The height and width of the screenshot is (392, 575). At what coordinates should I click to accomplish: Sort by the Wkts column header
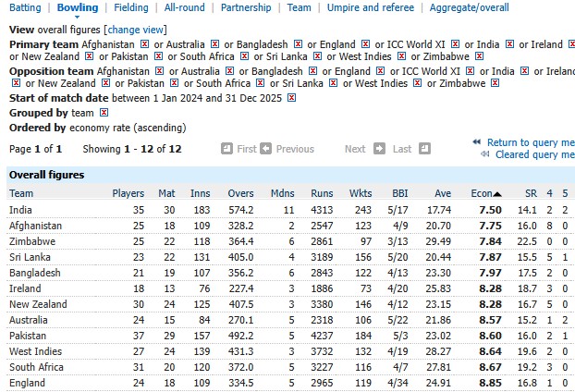pyautogui.click(x=361, y=193)
